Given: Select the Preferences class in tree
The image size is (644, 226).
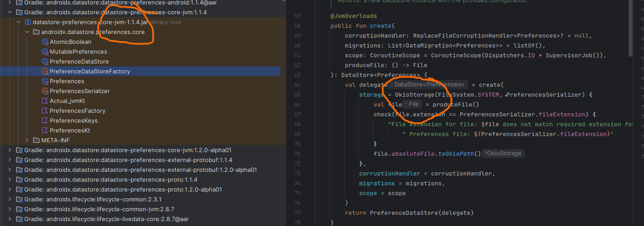Looking at the screenshot, I should 67,81.
